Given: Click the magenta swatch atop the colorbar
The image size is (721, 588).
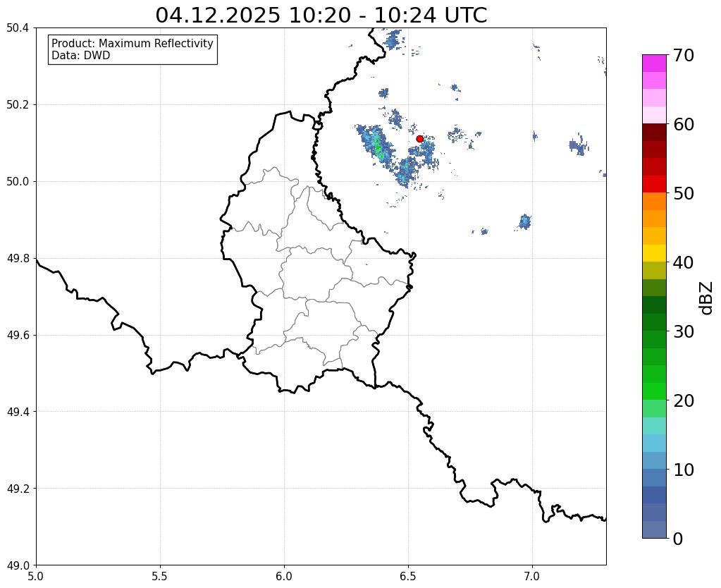Looking at the screenshot, I should [654, 63].
